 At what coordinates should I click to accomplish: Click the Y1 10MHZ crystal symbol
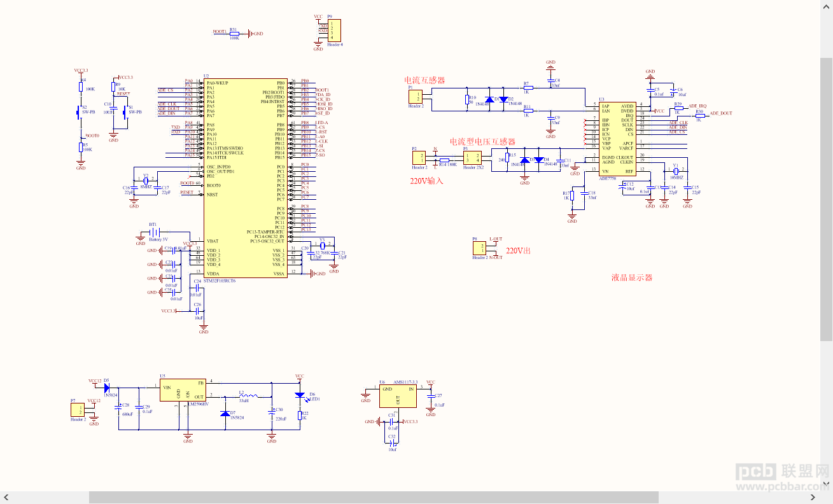pos(676,171)
